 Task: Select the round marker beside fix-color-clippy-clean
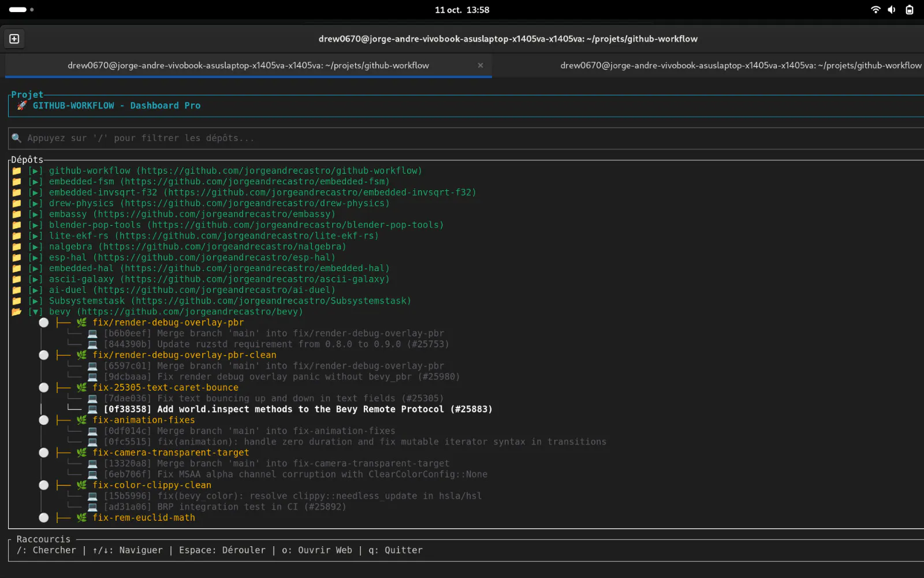point(44,486)
